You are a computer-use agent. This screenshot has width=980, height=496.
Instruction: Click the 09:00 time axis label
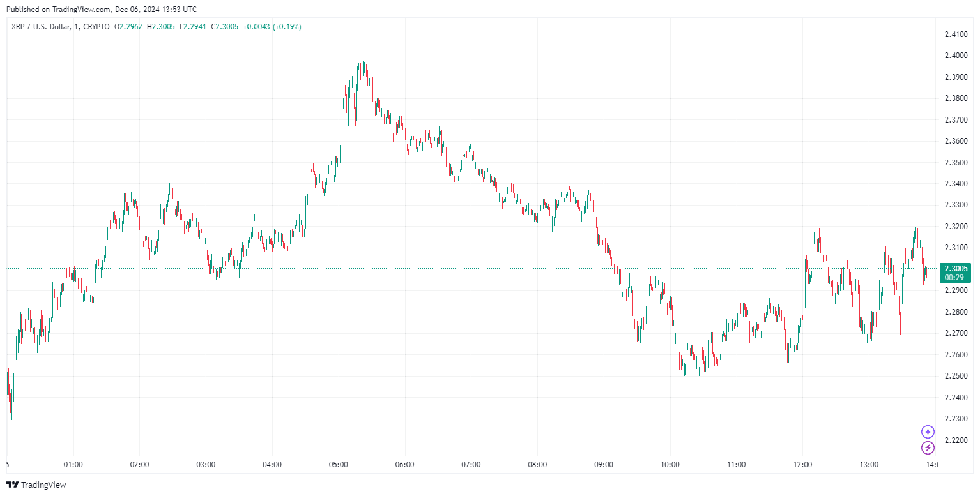604,465
